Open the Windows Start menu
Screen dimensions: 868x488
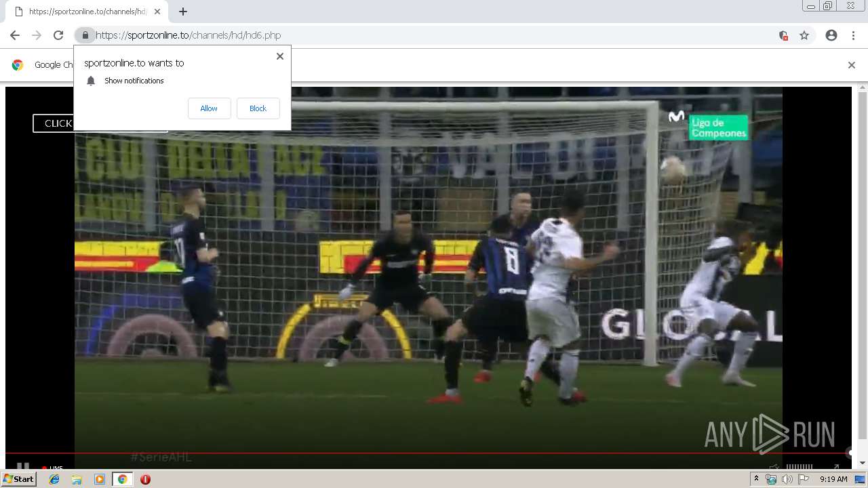coord(18,479)
